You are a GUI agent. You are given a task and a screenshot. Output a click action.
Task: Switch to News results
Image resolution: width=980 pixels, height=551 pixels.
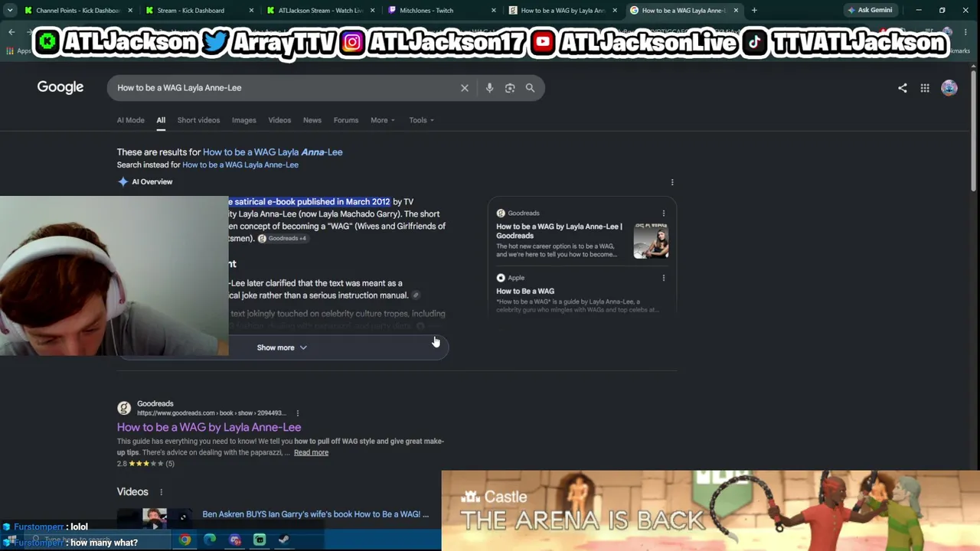click(312, 120)
